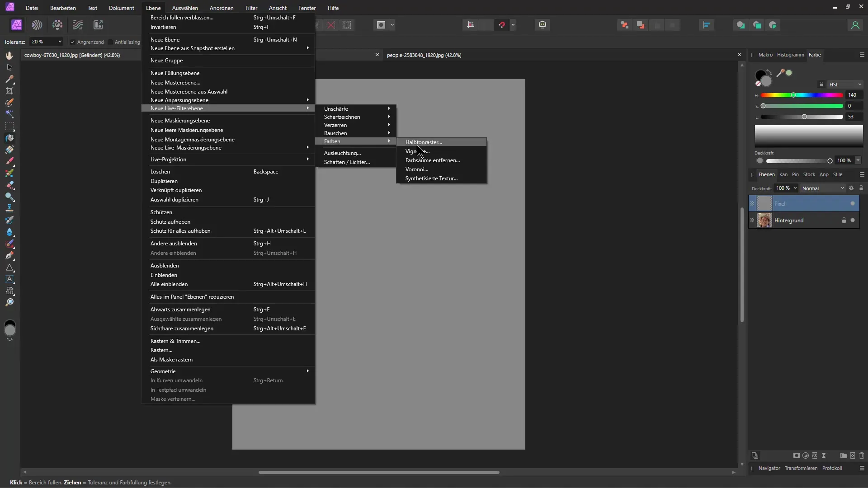Select the Pen tool
Viewport: 868px width, 488px height.
tap(9, 255)
